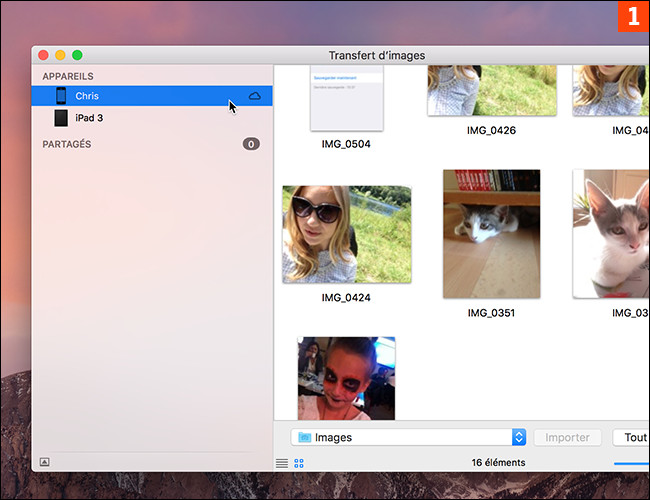This screenshot has width=650, height=500.
Task: Select iPad 3 in the devices list
Action: (89, 118)
